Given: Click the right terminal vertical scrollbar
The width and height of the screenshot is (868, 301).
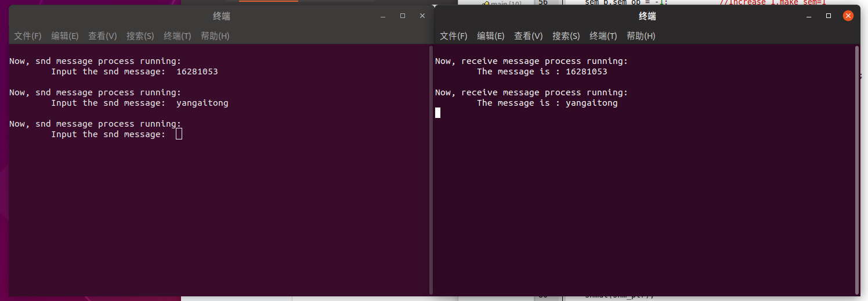Looking at the screenshot, I should 856,170.
